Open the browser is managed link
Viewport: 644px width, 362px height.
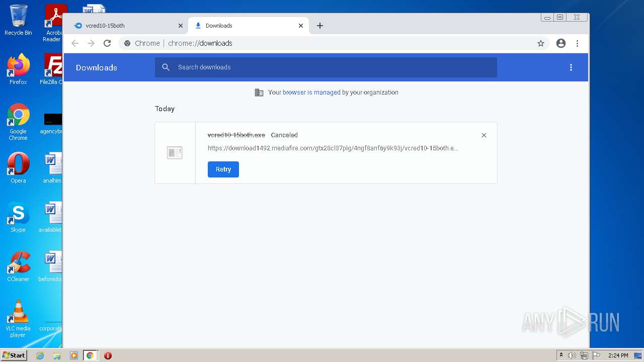pyautogui.click(x=311, y=93)
